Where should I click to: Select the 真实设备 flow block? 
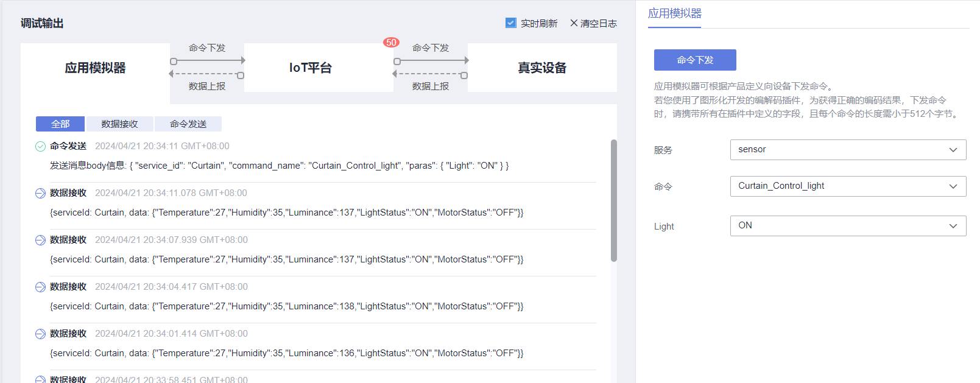click(x=542, y=68)
